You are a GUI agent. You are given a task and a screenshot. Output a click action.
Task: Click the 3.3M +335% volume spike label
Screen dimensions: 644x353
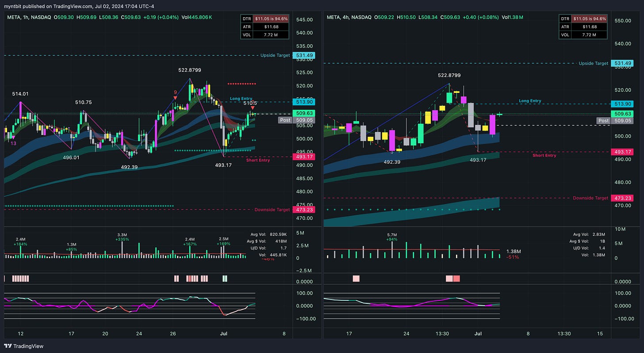coord(122,237)
